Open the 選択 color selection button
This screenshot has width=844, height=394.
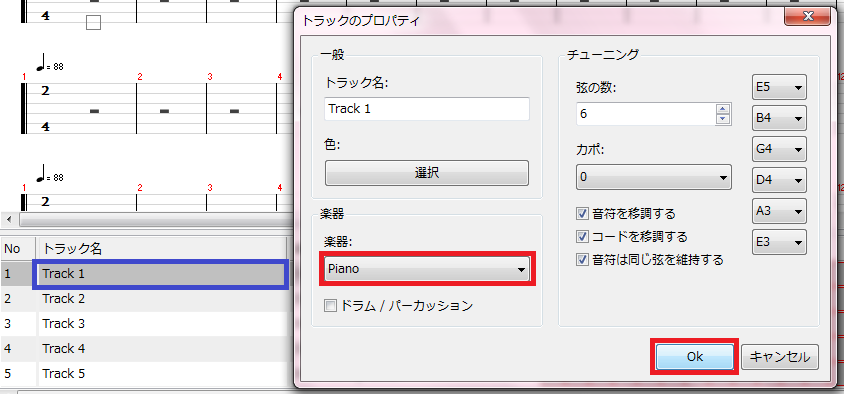point(427,173)
